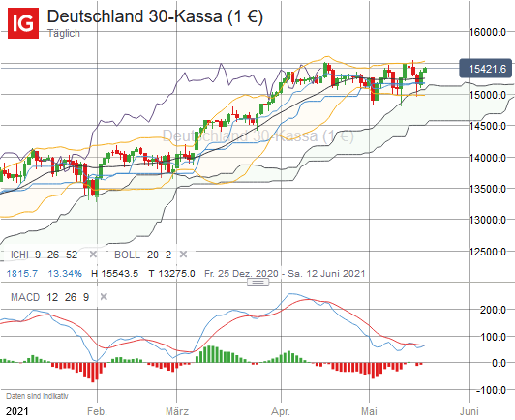515x420 pixels.
Task: Click the 2021 year label
Action: (17, 411)
